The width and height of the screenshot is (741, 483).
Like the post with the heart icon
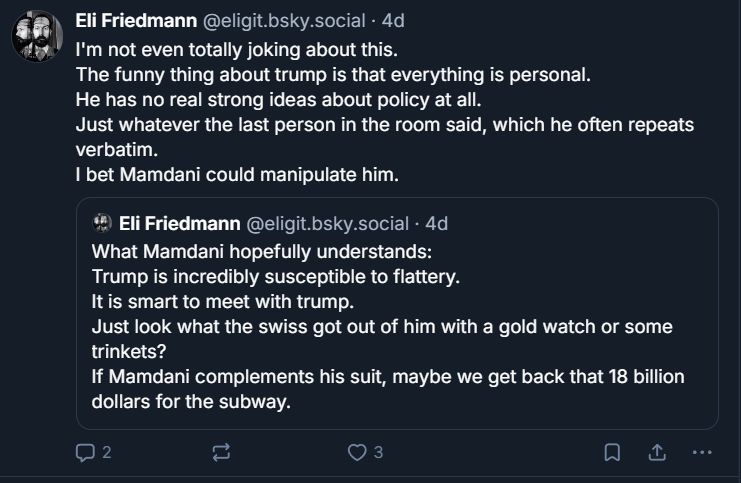(x=356, y=453)
